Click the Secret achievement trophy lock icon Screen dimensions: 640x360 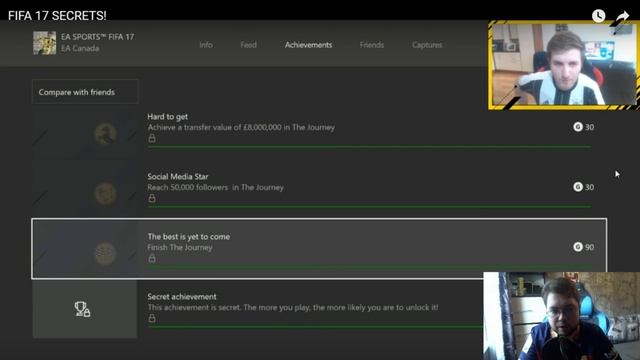[82, 309]
